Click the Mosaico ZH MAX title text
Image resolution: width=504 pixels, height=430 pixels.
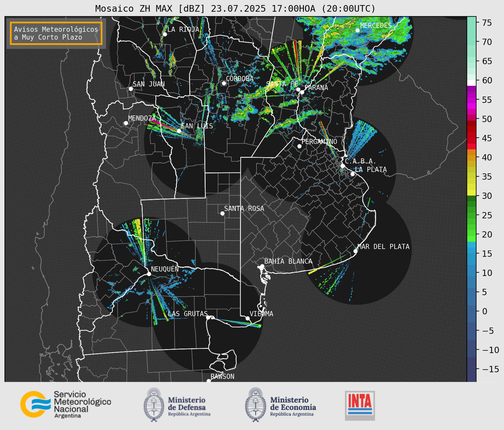pyautogui.click(x=235, y=9)
